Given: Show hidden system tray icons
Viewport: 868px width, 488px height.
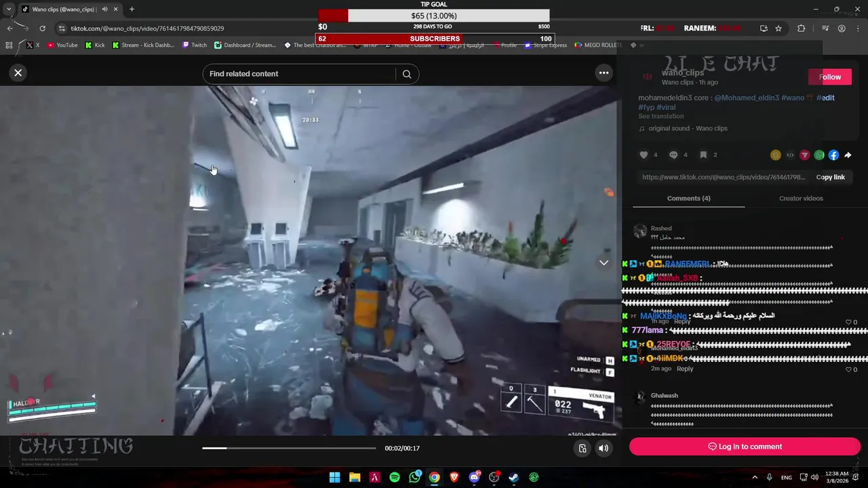Looking at the screenshot, I should click(755, 477).
